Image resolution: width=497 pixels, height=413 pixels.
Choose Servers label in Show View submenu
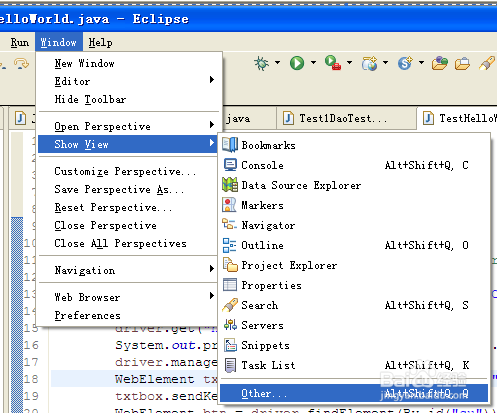pyautogui.click(x=262, y=325)
